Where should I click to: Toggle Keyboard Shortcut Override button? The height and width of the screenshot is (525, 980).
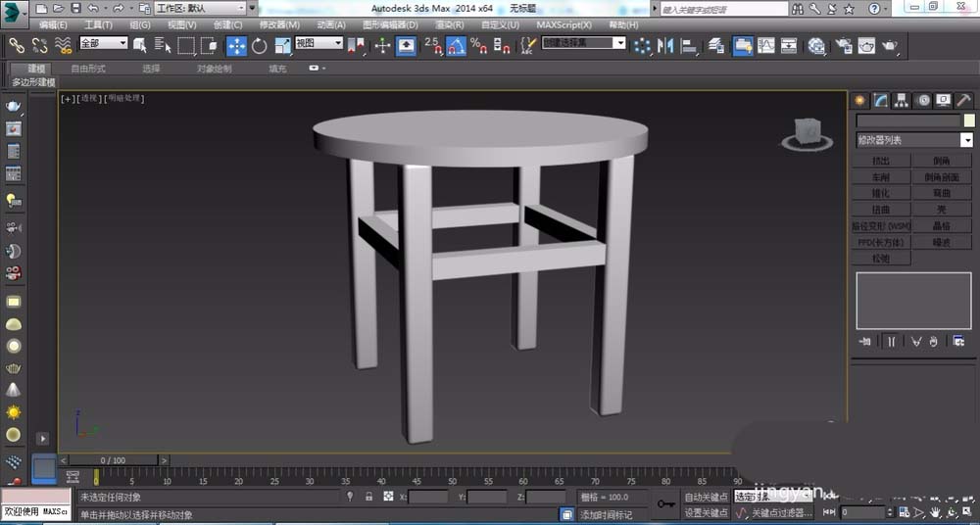pos(407,46)
